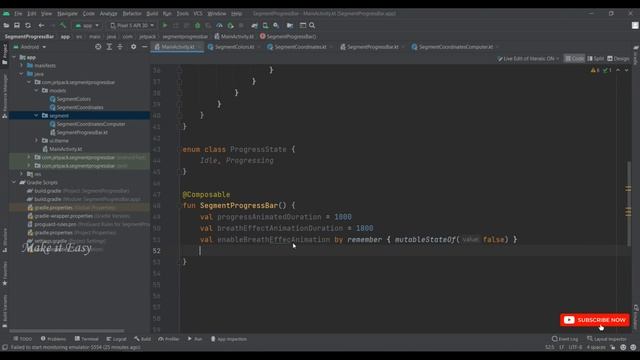
Task: Click Collapse All in the project panel
Action: (x=120, y=47)
